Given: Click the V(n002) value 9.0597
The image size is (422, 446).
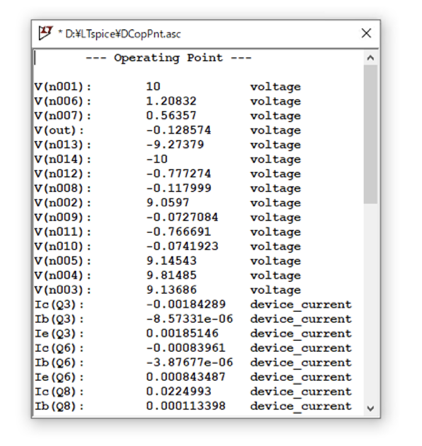Looking at the screenshot, I should click(168, 203).
